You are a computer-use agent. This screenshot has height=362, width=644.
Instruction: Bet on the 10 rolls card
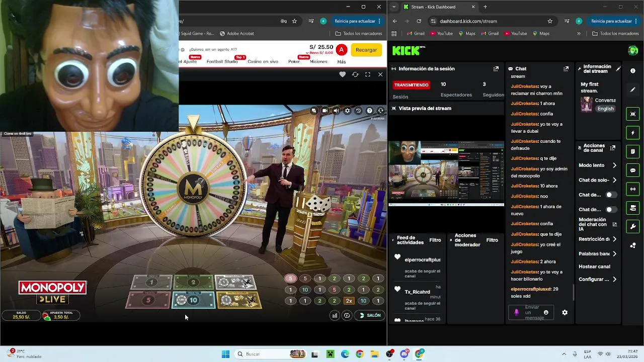point(193,300)
